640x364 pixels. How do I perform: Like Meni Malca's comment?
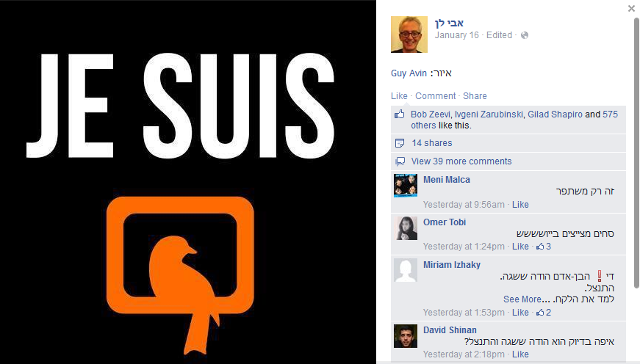pos(520,205)
